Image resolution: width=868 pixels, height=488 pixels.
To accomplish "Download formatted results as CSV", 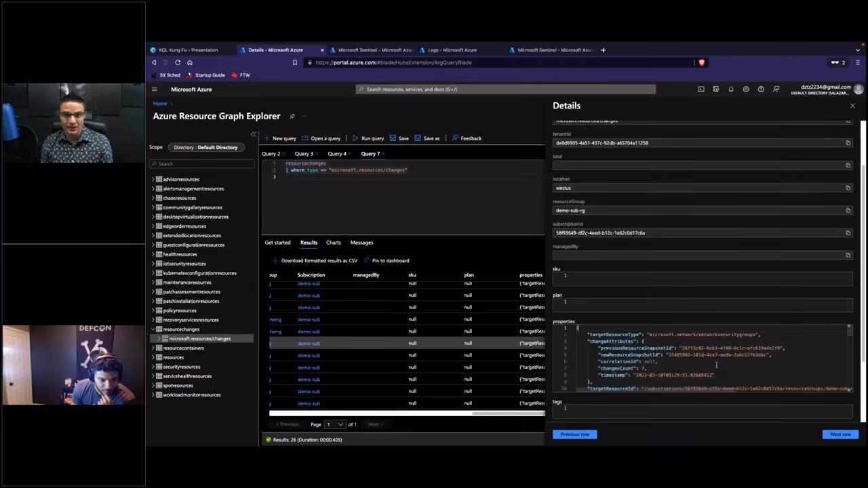I will click(x=315, y=260).
